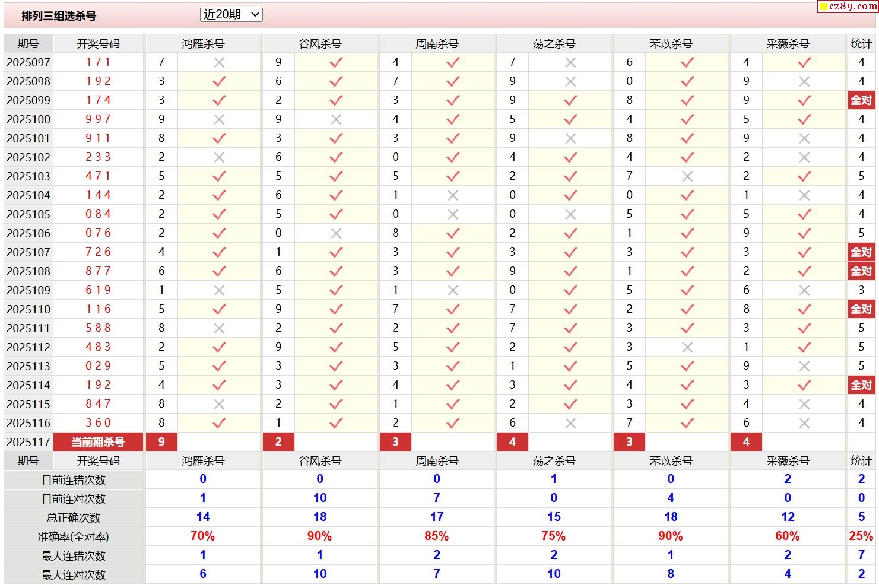Click the 荡之 cross mark in row 2025116

pyautogui.click(x=570, y=423)
